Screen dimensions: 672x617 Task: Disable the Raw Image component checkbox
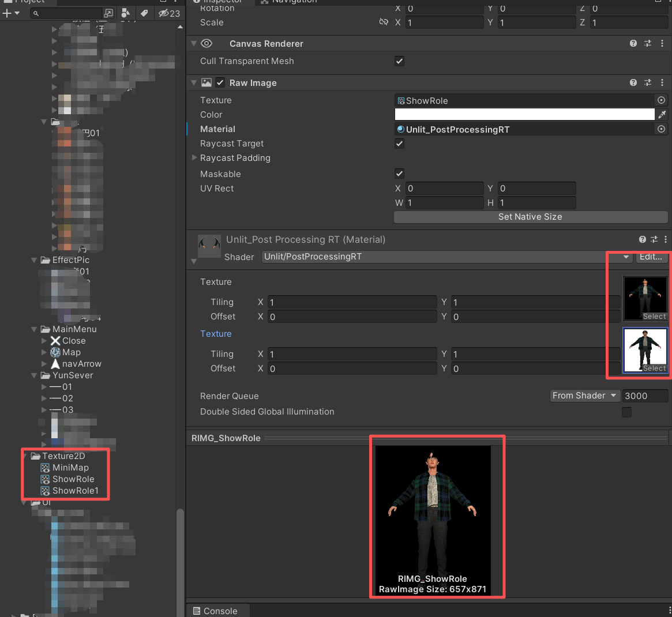[220, 82]
